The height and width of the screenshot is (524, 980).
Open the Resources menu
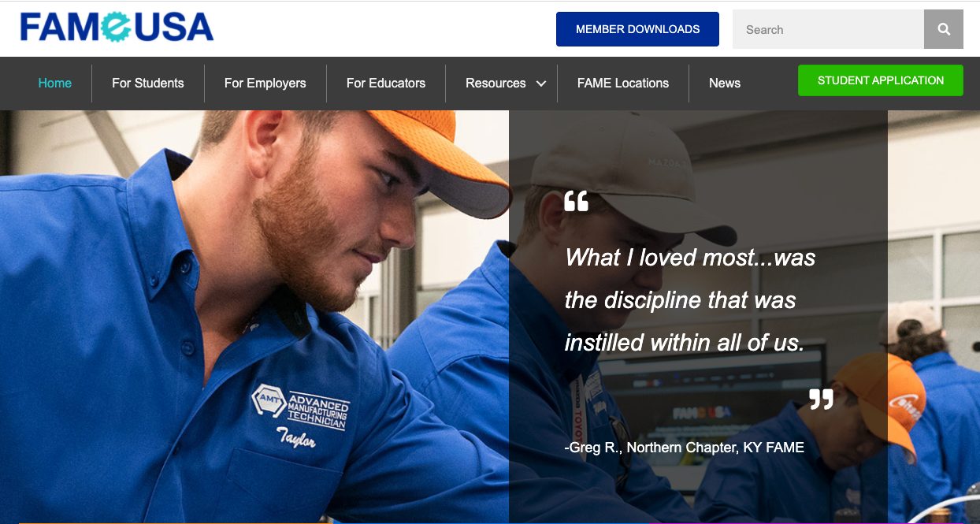(x=496, y=83)
